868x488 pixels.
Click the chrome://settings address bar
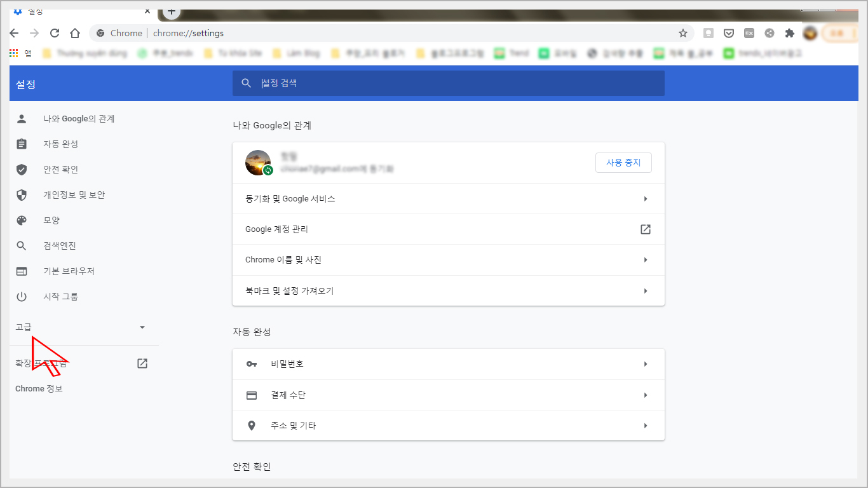(391, 33)
